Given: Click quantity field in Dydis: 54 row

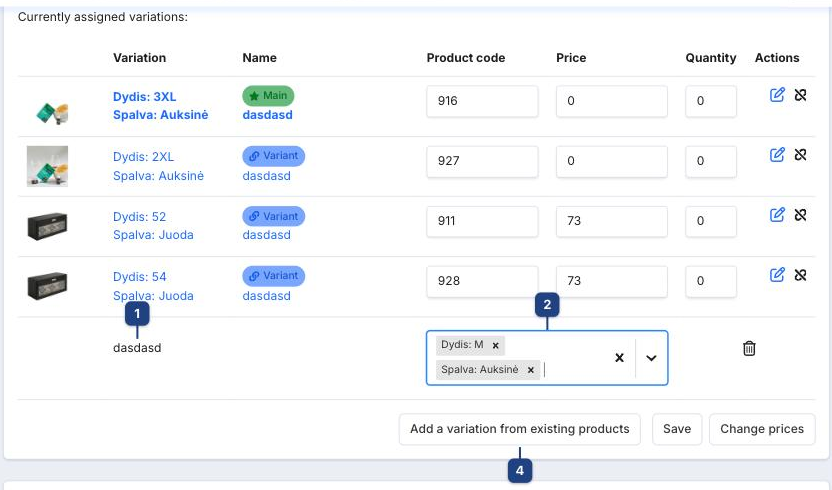Looking at the screenshot, I should tap(710, 281).
